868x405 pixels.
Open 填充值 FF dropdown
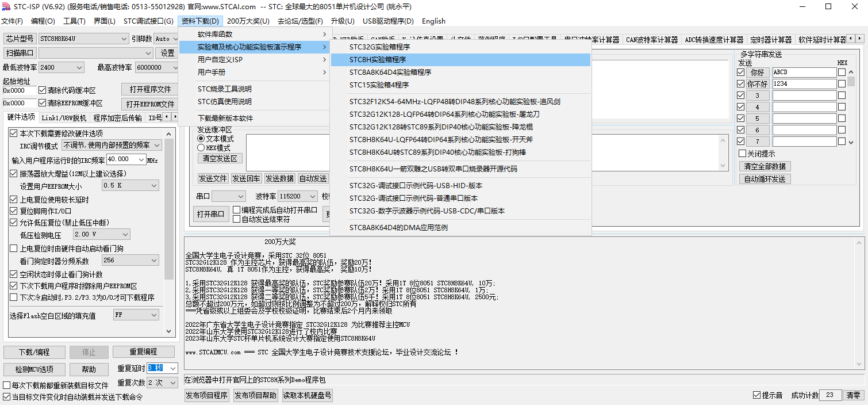click(136, 315)
